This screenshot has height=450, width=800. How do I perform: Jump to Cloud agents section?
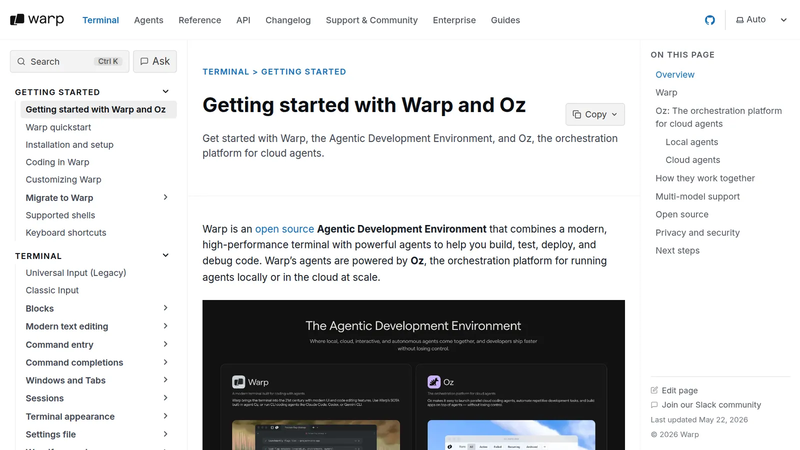click(x=692, y=160)
